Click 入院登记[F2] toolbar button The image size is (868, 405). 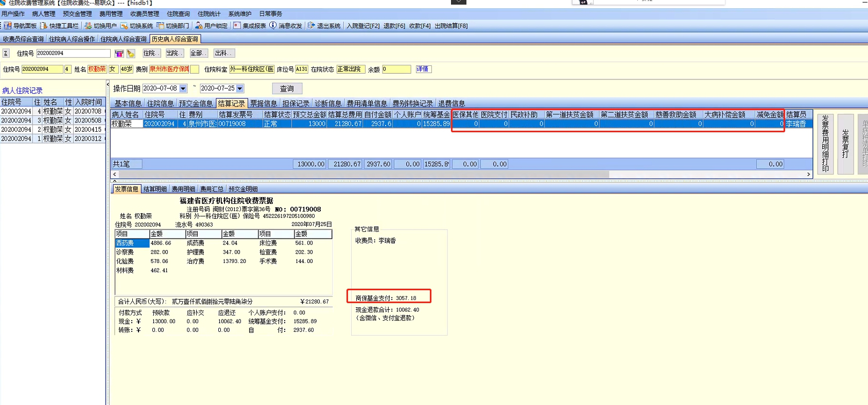coord(363,26)
